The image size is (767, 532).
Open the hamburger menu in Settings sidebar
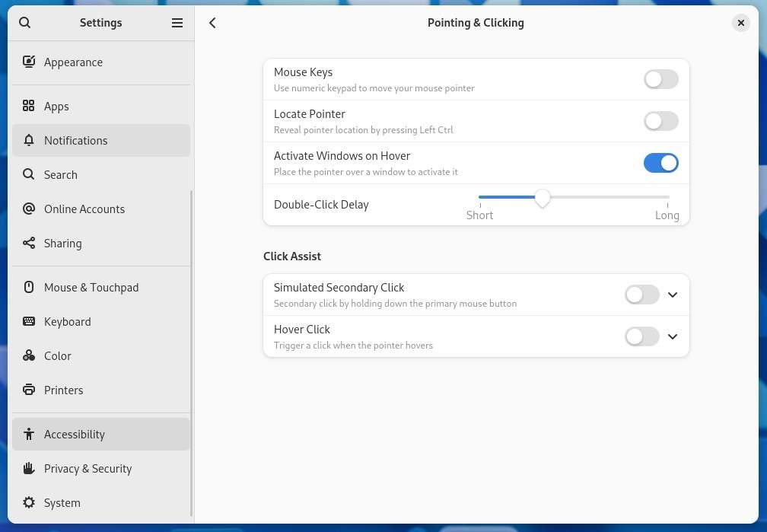(177, 23)
